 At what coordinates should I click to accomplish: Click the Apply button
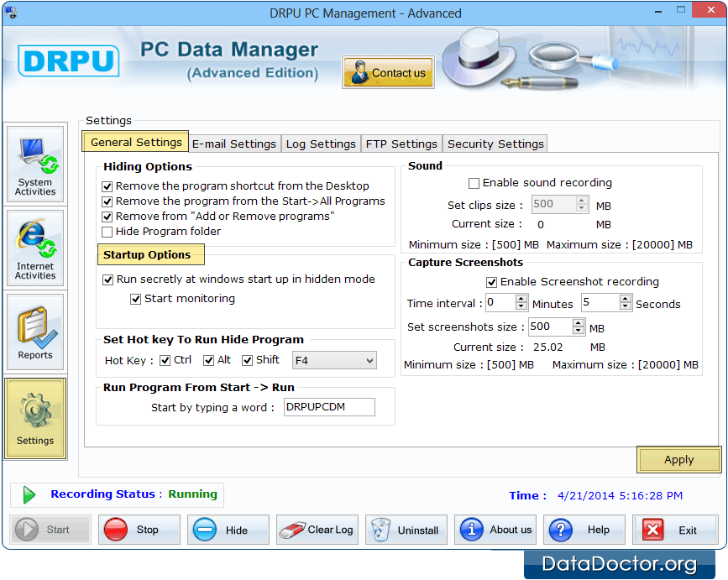click(x=678, y=460)
